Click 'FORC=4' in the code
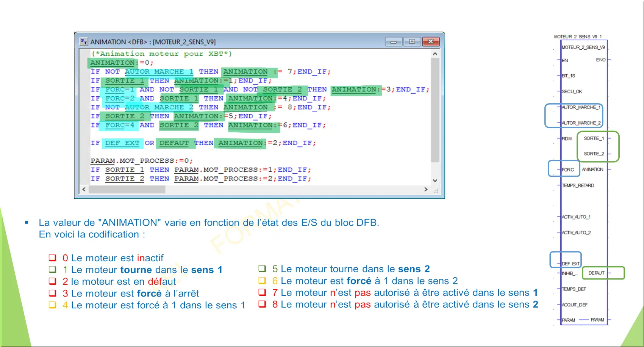 click(120, 125)
